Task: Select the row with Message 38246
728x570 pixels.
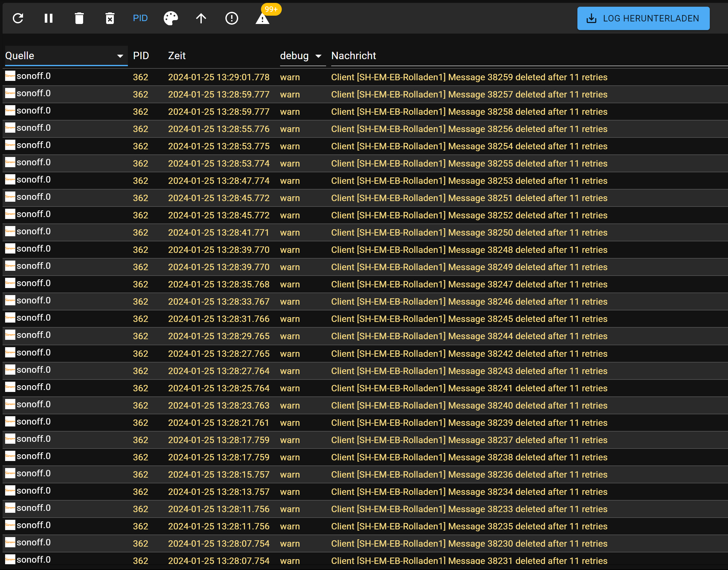Action: [365, 302]
